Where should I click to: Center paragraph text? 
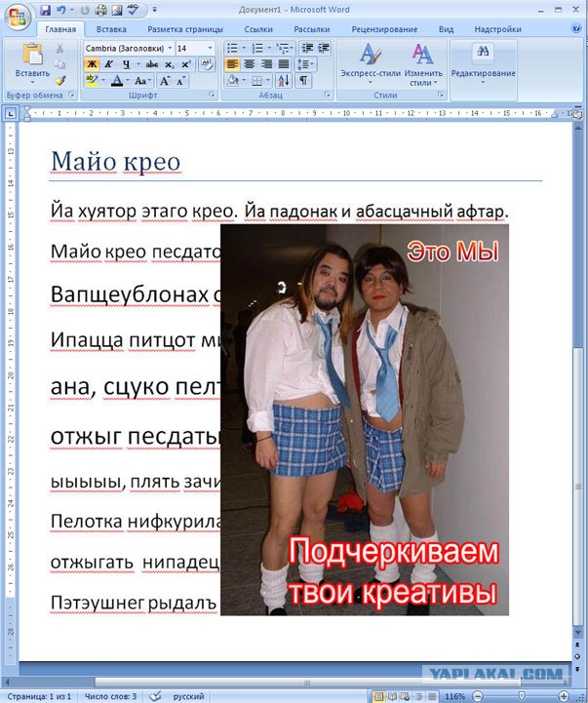point(249,64)
